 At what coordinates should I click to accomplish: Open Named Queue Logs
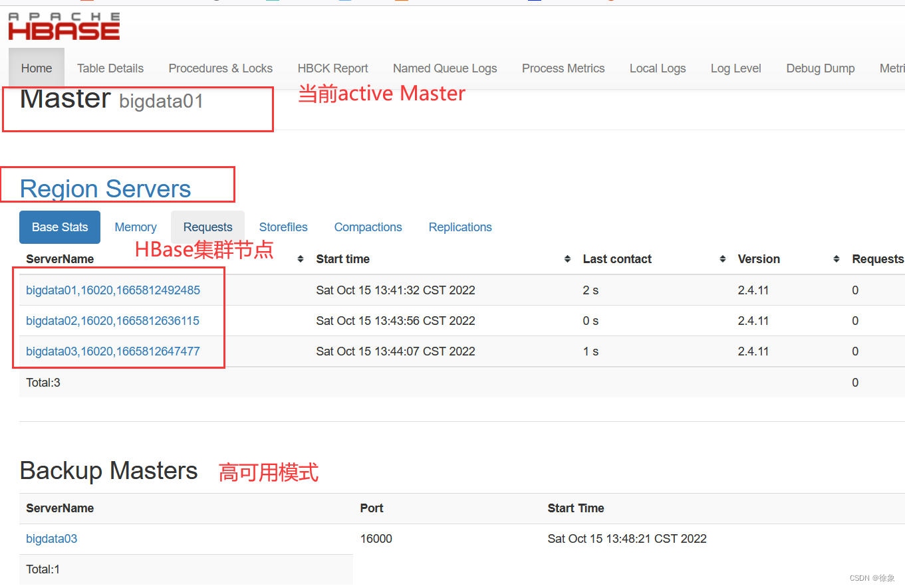pyautogui.click(x=445, y=68)
